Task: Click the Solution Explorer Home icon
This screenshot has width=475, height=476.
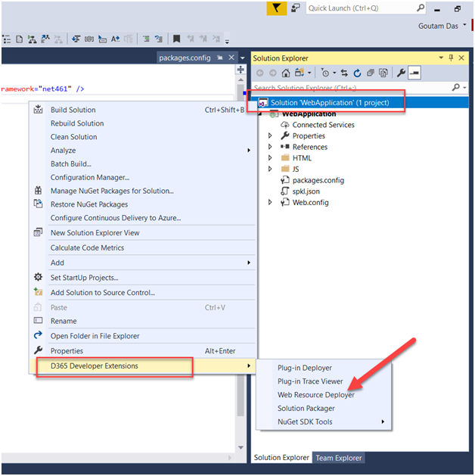Action: (x=286, y=73)
